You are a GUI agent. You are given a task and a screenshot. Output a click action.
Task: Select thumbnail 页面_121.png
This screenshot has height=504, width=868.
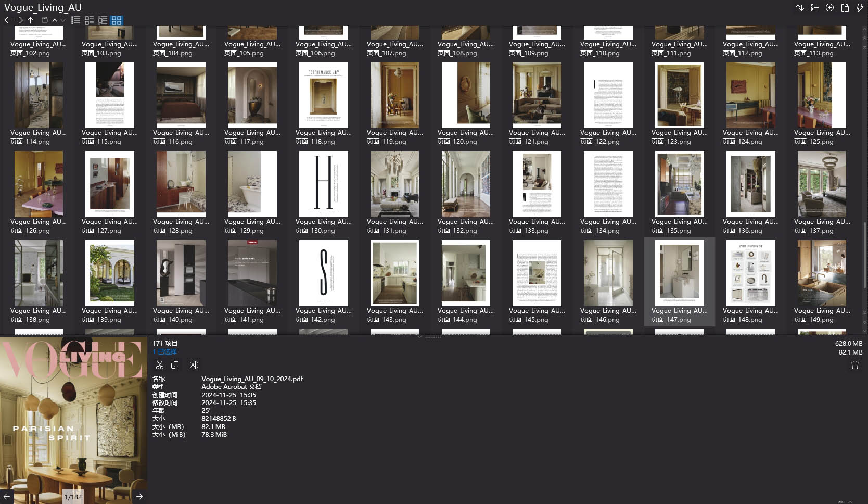537,95
